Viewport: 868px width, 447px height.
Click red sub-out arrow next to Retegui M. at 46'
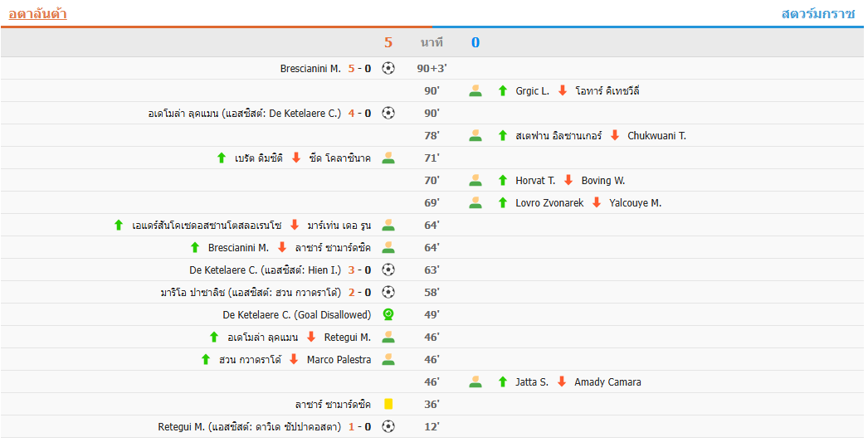click(311, 338)
